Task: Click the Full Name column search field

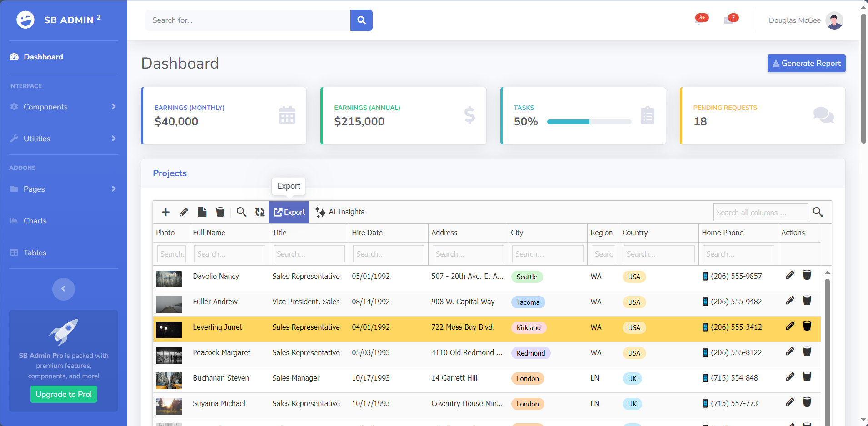Action: tap(229, 254)
